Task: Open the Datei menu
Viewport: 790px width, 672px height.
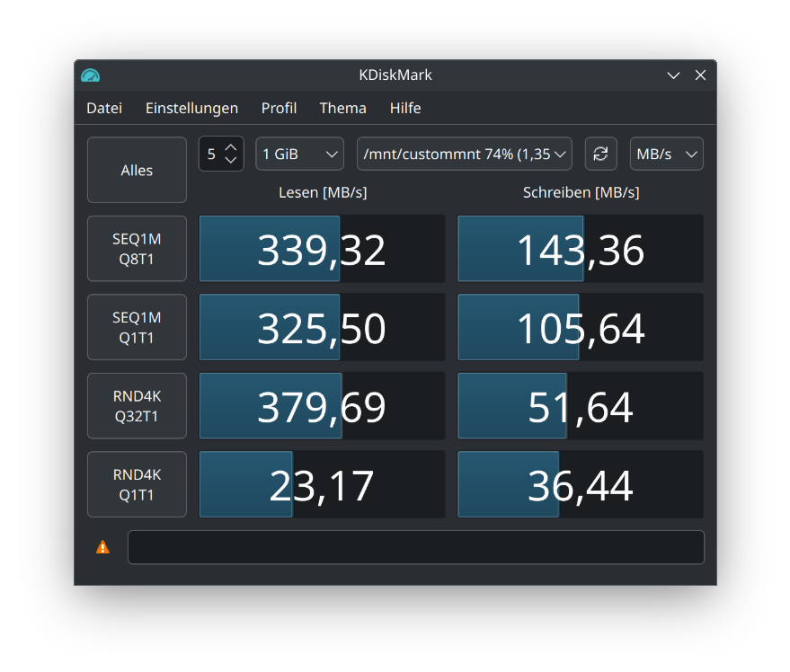Action: pyautogui.click(x=104, y=108)
